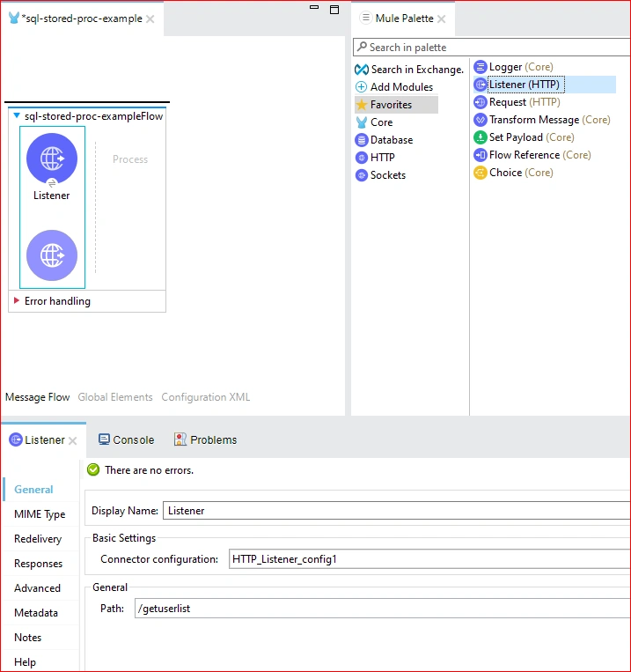This screenshot has width=631, height=672.
Task: Switch to sql-stored-proc-example editor tab
Action: point(82,18)
